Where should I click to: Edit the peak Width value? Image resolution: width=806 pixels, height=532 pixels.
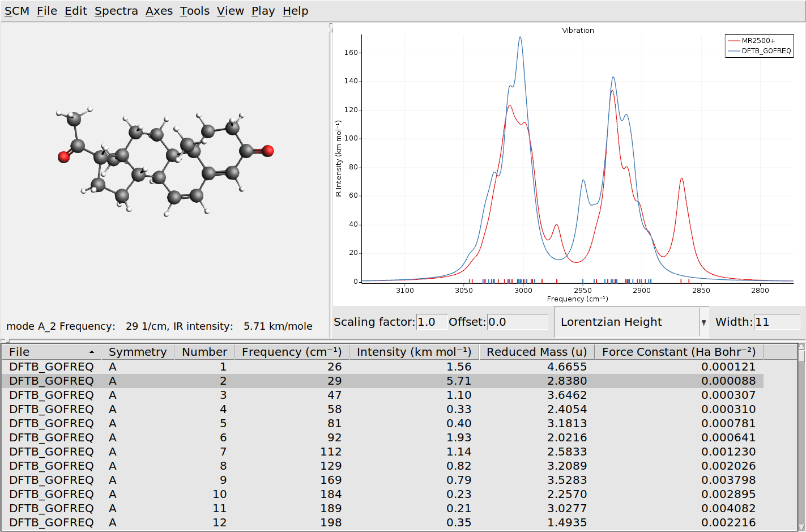777,321
